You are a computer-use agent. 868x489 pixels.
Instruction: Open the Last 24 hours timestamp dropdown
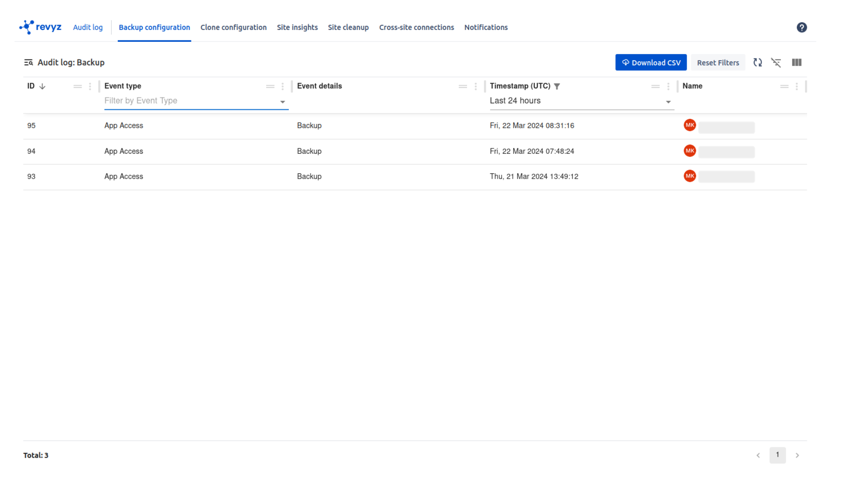tap(668, 102)
